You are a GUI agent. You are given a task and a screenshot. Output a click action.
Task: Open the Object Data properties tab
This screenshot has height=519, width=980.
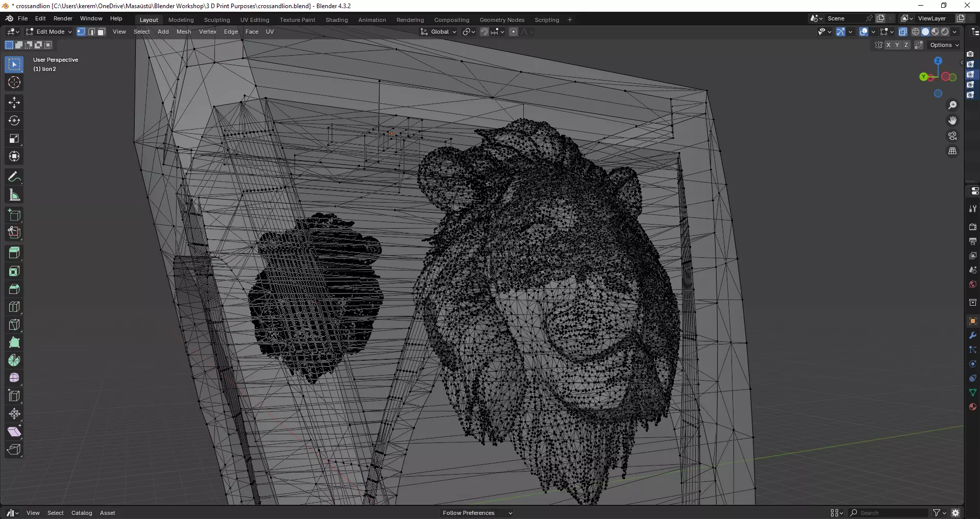pyautogui.click(x=972, y=392)
